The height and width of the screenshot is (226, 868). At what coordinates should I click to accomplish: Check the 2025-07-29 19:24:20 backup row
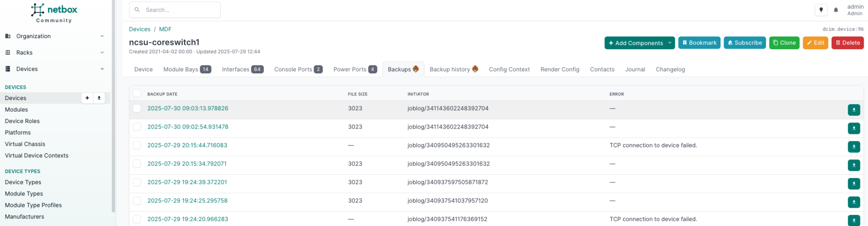[136, 219]
